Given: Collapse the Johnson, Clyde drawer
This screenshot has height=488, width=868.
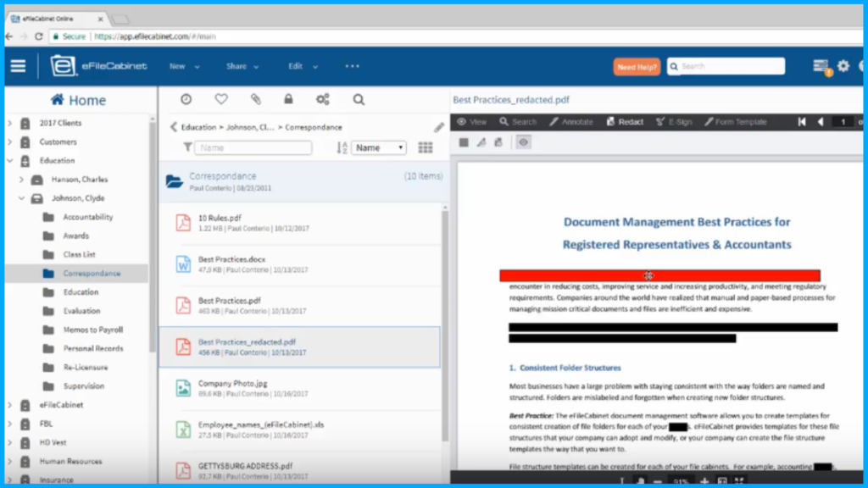Looking at the screenshot, I should [21, 198].
